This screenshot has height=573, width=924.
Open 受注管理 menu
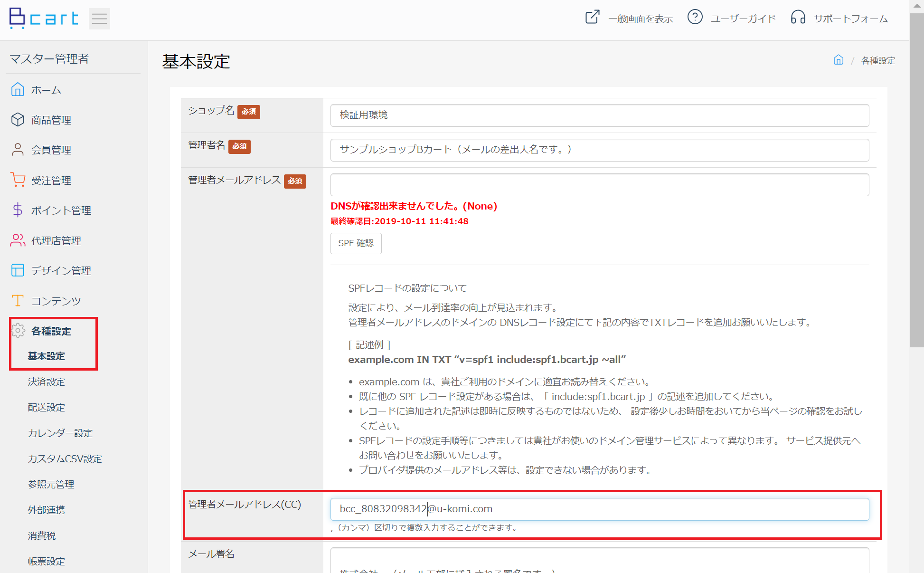(x=51, y=181)
